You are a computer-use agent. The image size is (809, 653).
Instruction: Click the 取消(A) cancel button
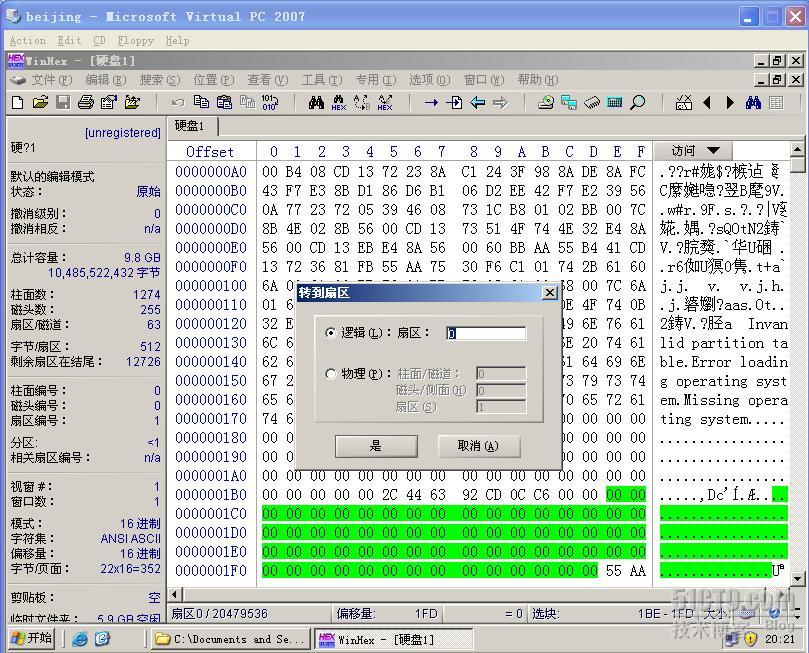coord(479,446)
